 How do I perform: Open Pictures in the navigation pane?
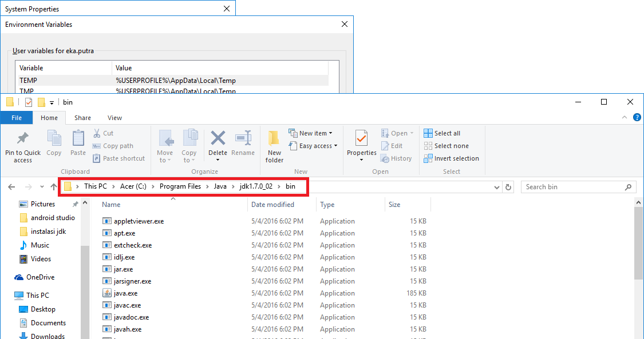pyautogui.click(x=43, y=204)
